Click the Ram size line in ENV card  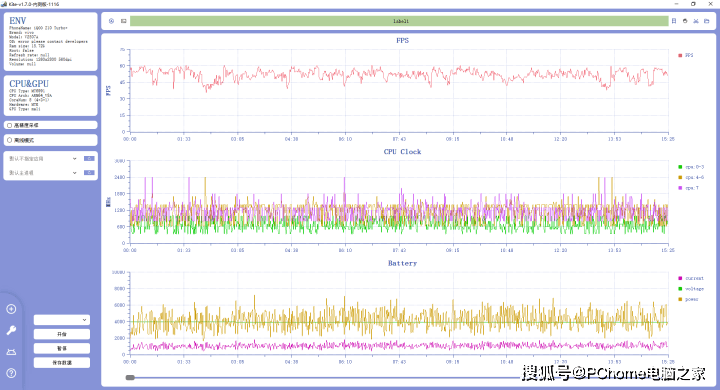pos(27,46)
